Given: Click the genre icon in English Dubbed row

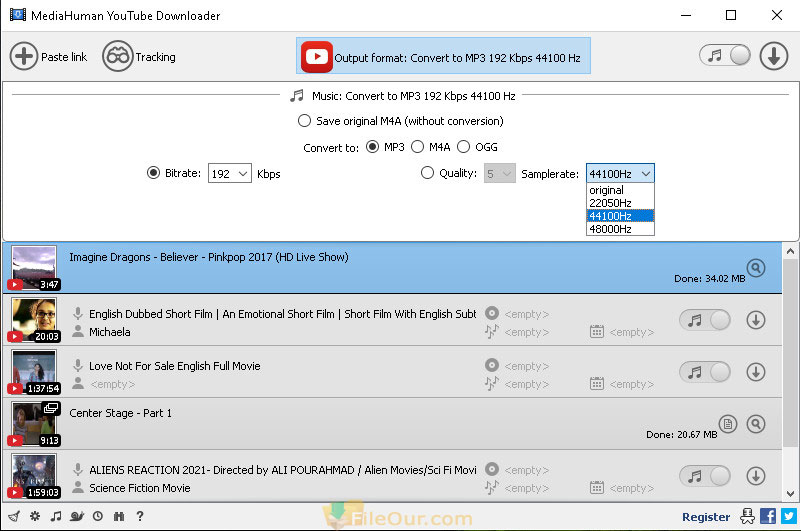Looking at the screenshot, I should 491,332.
